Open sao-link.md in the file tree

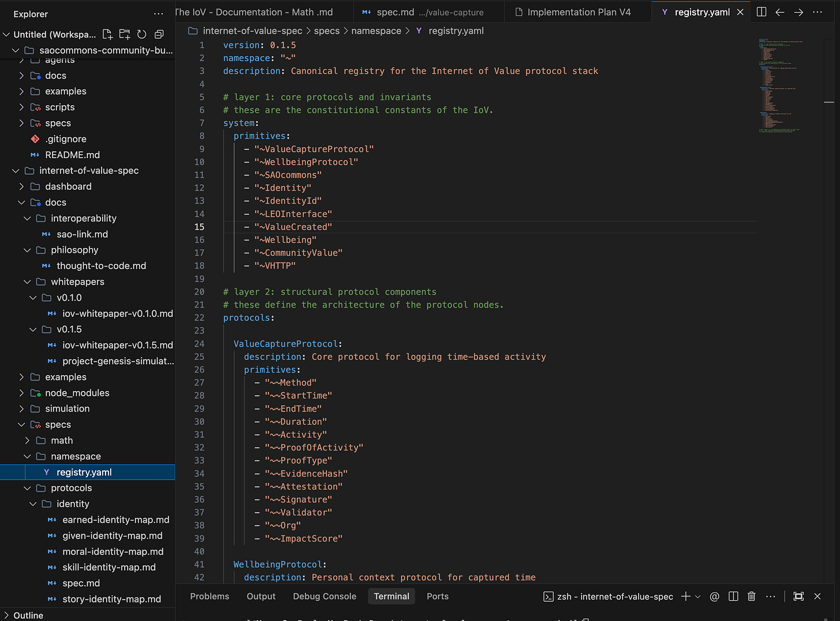tap(82, 234)
